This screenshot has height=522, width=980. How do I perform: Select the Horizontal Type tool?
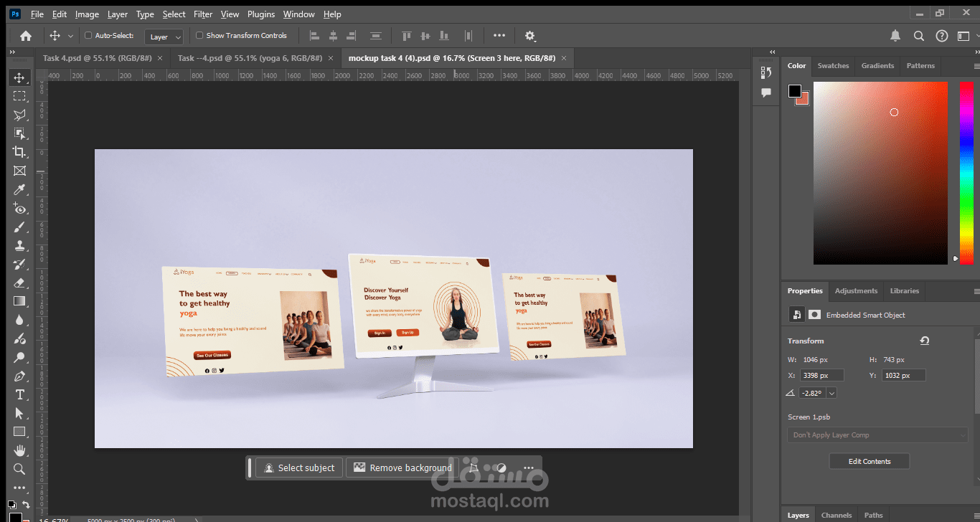(19, 394)
